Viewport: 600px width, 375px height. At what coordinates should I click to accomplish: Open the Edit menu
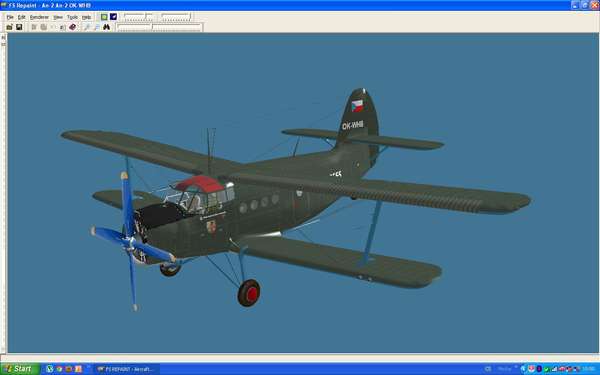22,17
